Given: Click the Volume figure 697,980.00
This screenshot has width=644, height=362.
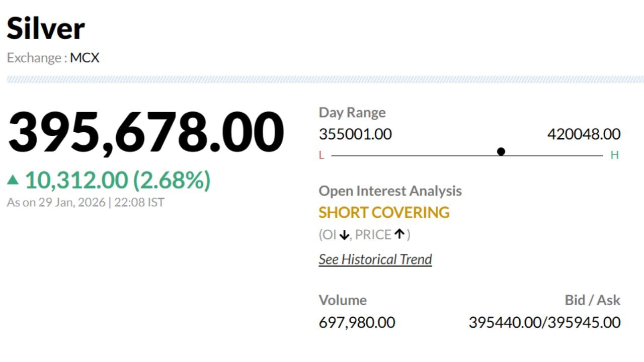Looking at the screenshot, I should pos(357,322).
